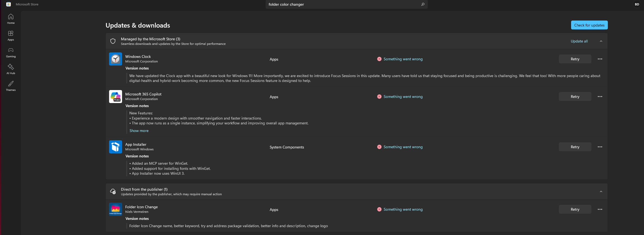Click Update all link
644x235 pixels.
(579, 41)
